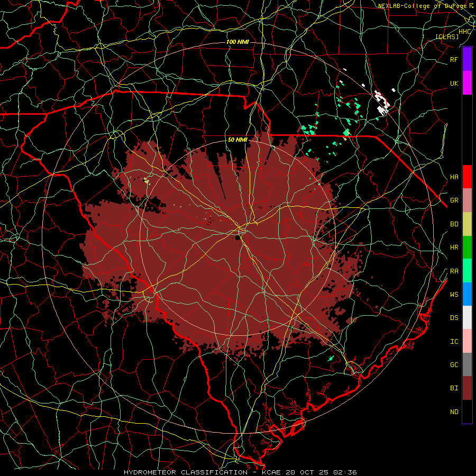476x476 pixels.
Task: Click the HR legend label
Action: coord(454,248)
